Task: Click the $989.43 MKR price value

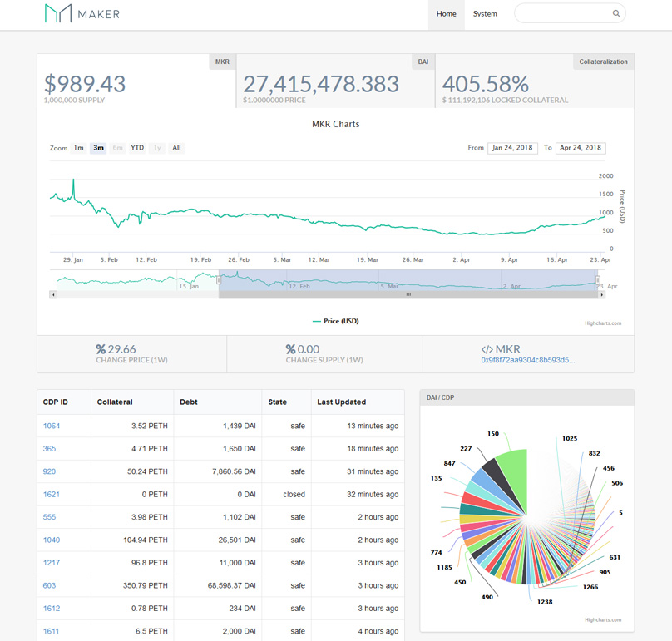Action: click(85, 84)
